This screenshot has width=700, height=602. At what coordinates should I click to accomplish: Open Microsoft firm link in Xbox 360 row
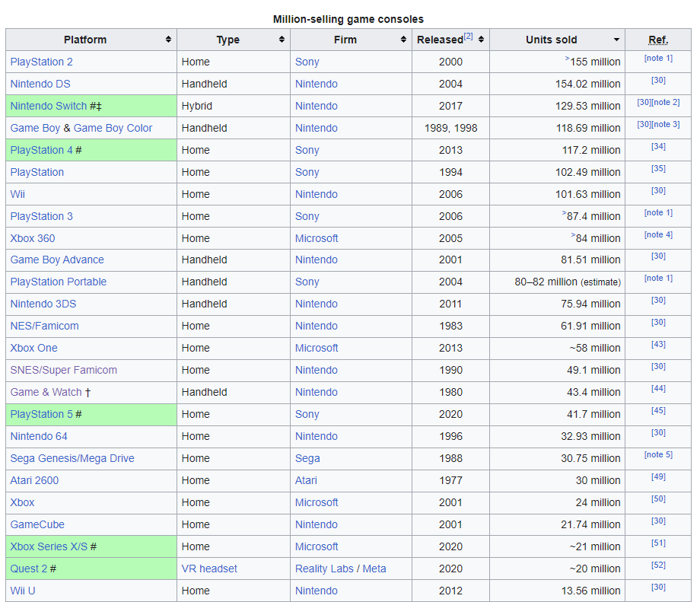317,238
